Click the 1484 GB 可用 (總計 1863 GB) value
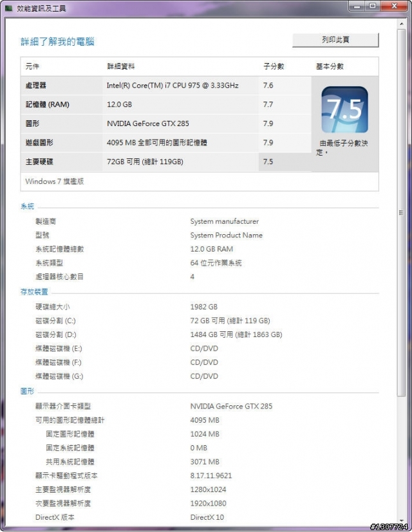This screenshot has height=532, width=412. click(236, 335)
